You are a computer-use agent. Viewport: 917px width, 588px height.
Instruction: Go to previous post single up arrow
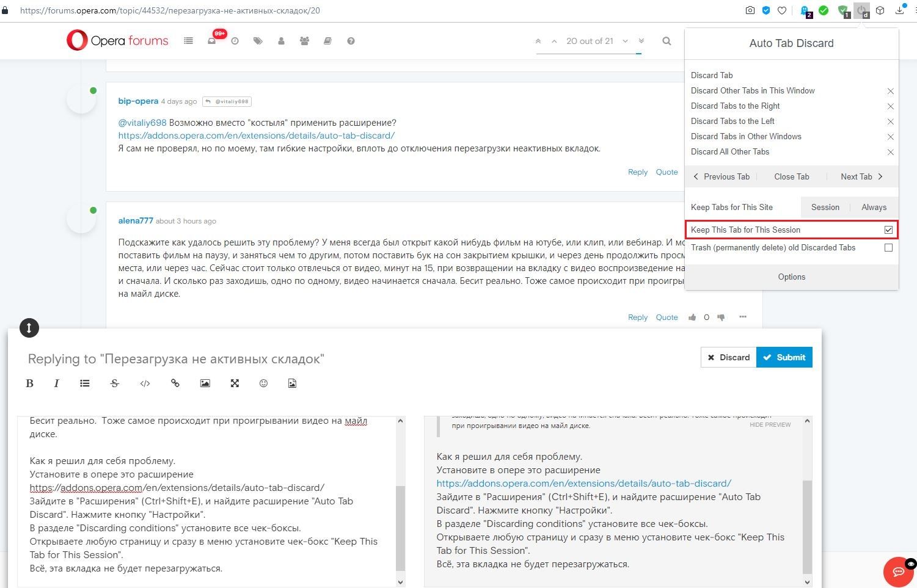tap(554, 41)
